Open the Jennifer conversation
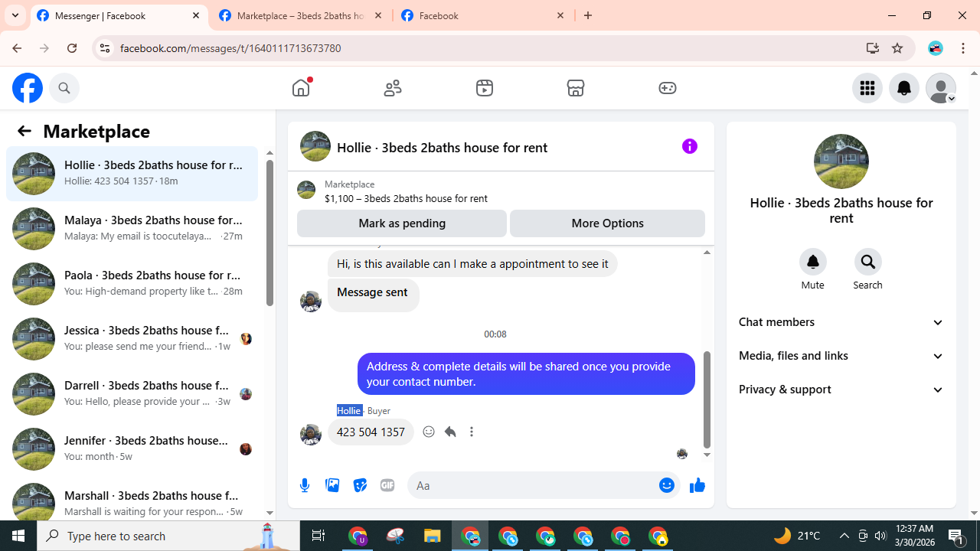This screenshot has height=551, width=980. [x=132, y=449]
